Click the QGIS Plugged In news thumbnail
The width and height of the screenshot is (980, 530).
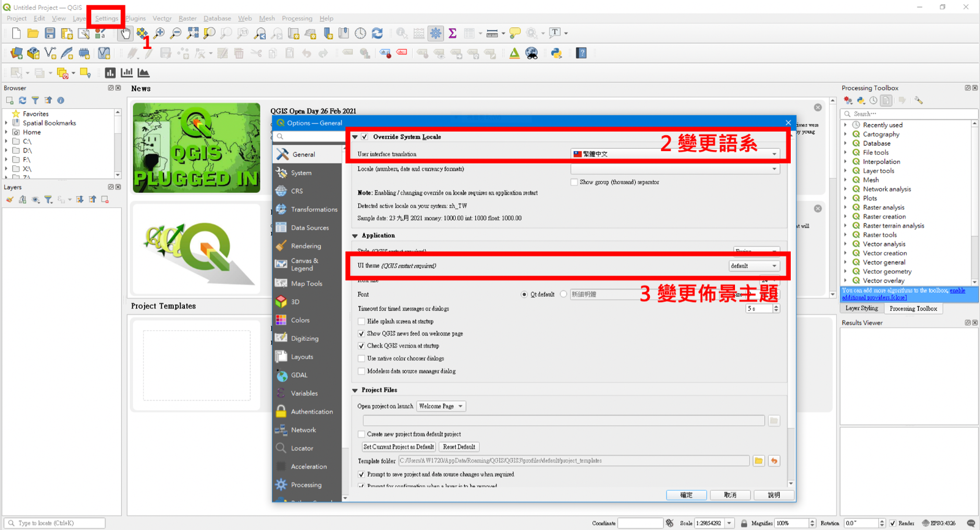197,148
